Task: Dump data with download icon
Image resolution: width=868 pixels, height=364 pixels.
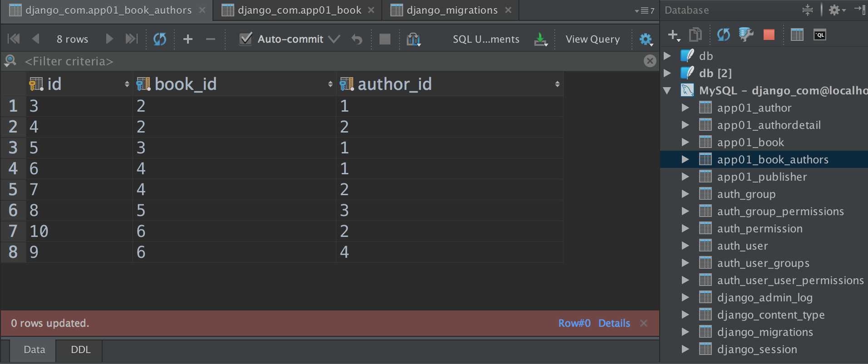Action: pyautogui.click(x=541, y=39)
